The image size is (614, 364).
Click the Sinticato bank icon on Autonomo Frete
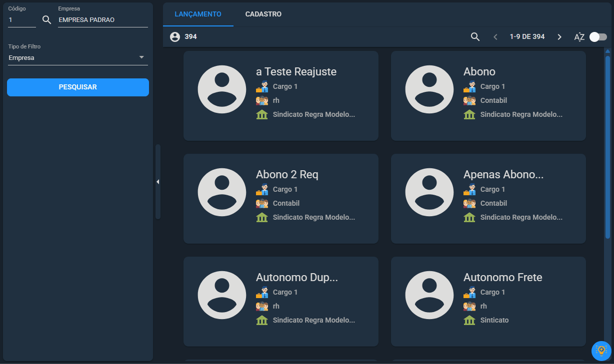(469, 321)
